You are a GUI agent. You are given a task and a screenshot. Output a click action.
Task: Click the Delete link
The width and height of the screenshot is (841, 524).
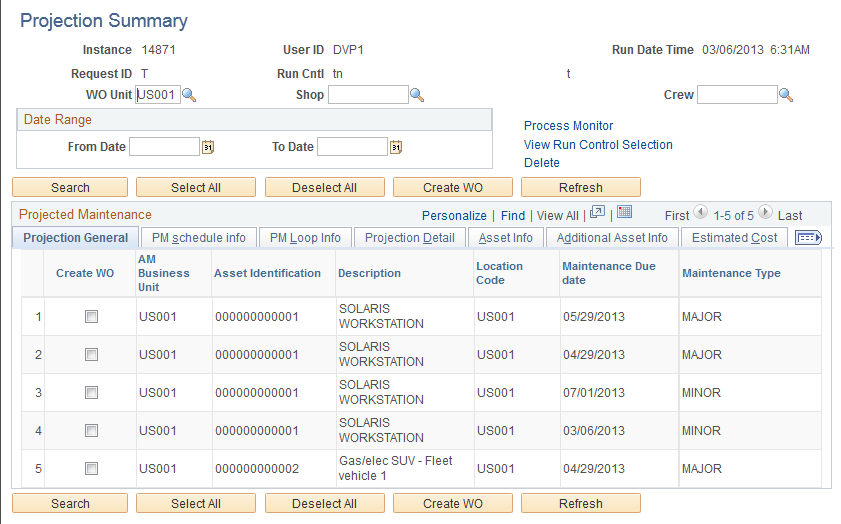click(542, 163)
